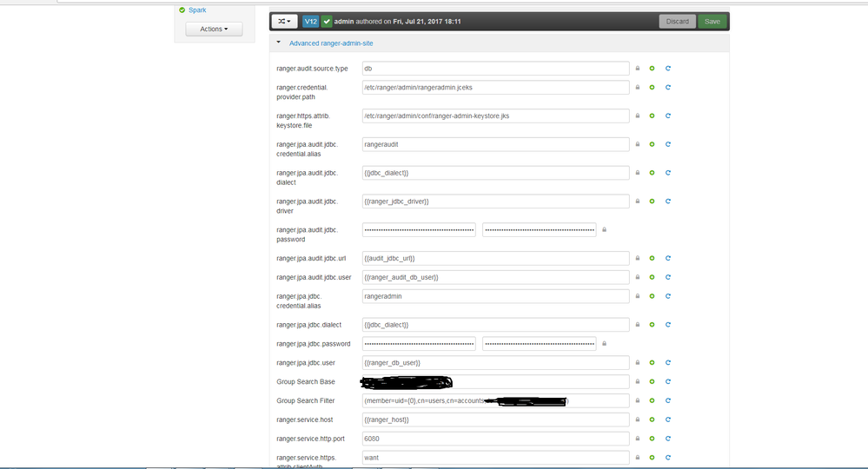This screenshot has height=469, width=868.
Task: Click Group Search Filter input field
Action: (495, 400)
